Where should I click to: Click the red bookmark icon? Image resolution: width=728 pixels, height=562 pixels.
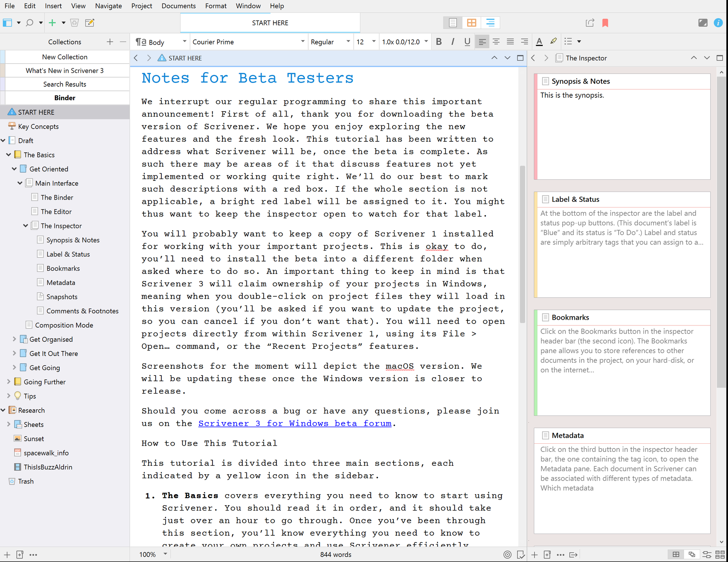(x=605, y=23)
